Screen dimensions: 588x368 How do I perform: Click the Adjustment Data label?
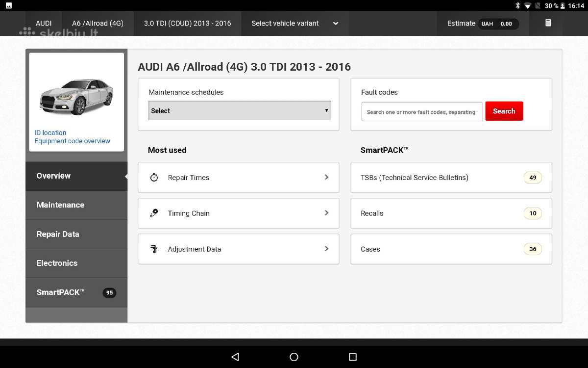click(195, 249)
